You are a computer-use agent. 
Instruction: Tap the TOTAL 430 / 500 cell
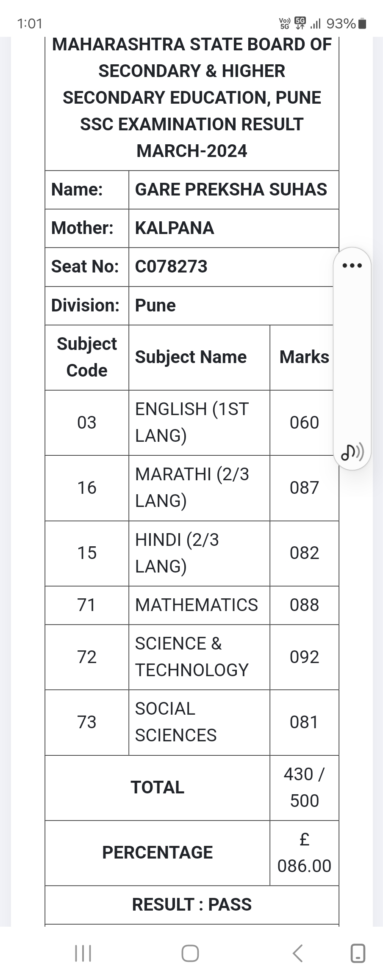pyautogui.click(x=304, y=787)
